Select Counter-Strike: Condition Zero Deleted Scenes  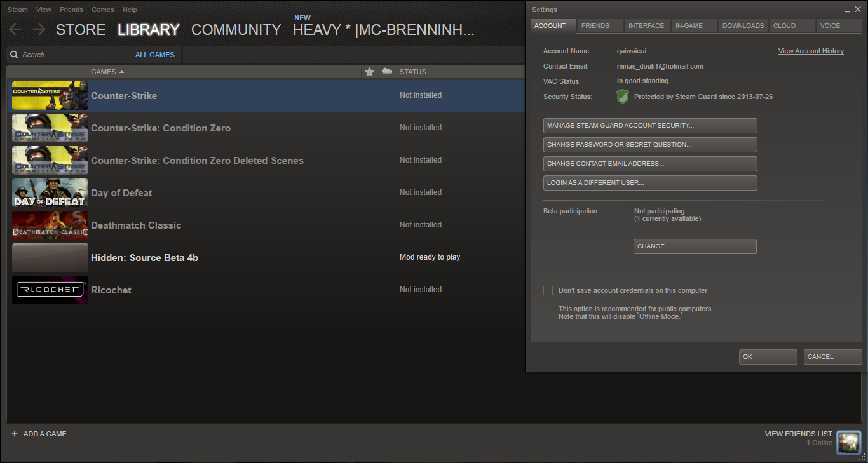coord(266,160)
